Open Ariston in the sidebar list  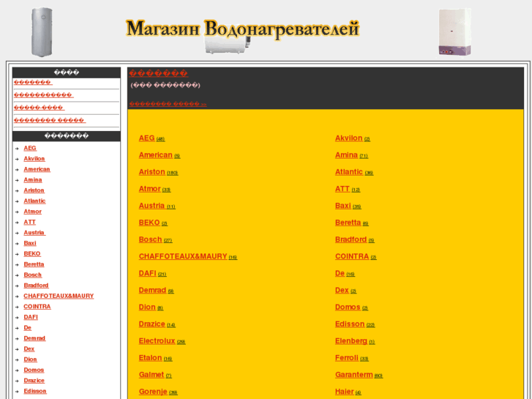click(34, 190)
